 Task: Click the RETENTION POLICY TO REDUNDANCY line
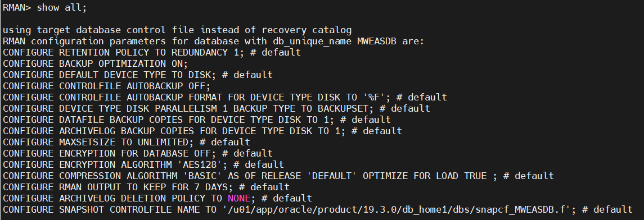151,52
